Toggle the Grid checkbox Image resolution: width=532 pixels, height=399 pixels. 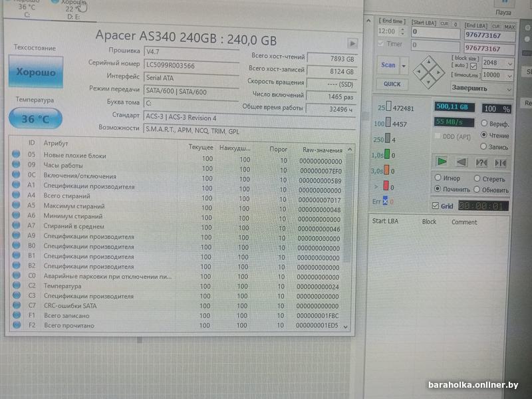click(436, 205)
